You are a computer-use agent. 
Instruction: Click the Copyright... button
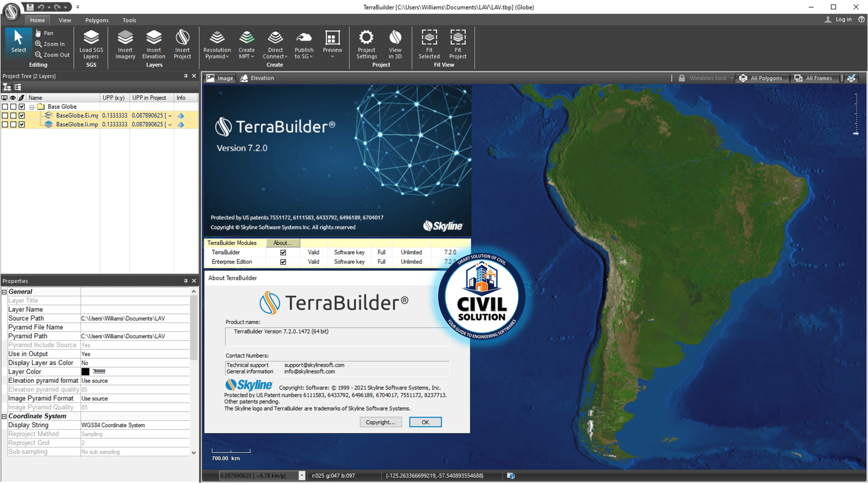[380, 422]
